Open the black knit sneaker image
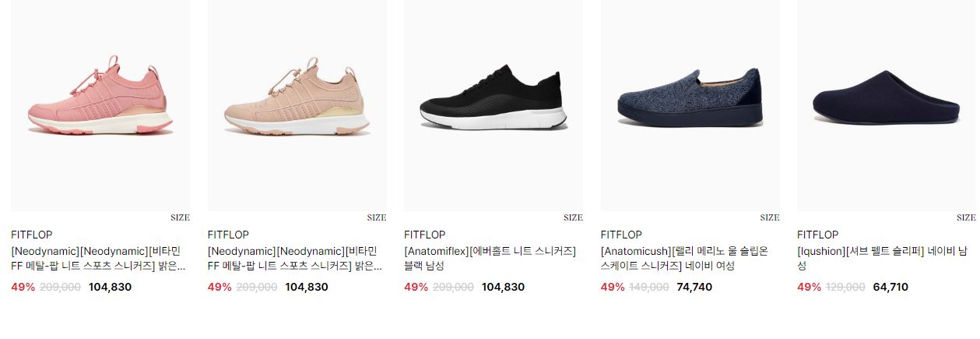The height and width of the screenshot is (339, 980). [494, 105]
